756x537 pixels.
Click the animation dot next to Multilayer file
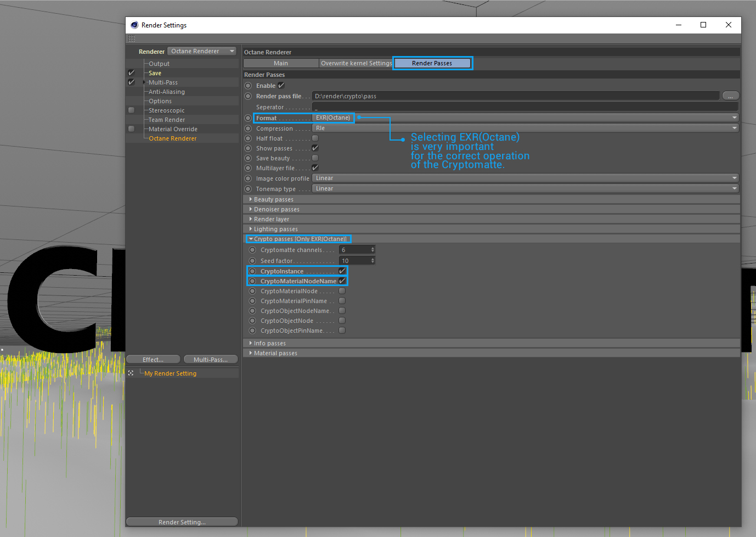pos(248,168)
